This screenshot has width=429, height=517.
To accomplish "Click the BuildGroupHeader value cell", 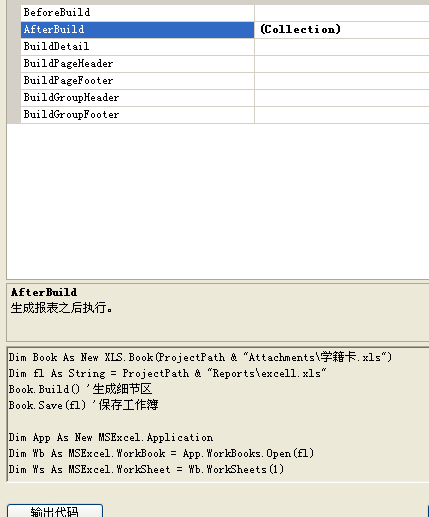I will [342, 98].
